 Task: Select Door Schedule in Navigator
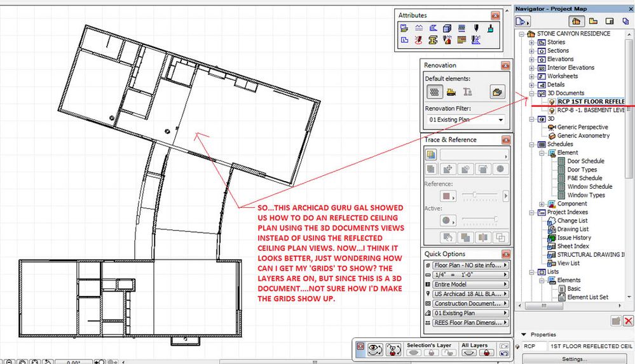coord(585,161)
